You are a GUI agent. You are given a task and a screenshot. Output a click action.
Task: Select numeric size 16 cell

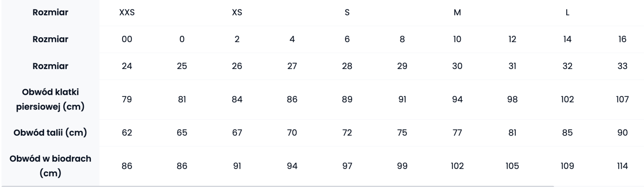tap(622, 39)
